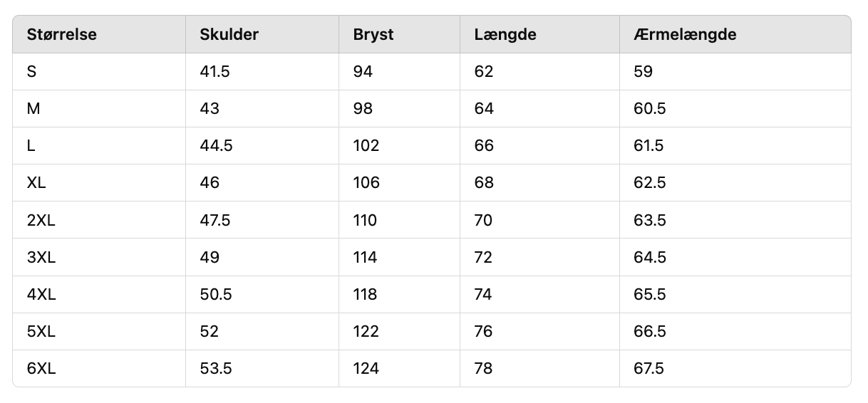Click the M size row label
This screenshot has height=403, width=868.
(x=33, y=109)
